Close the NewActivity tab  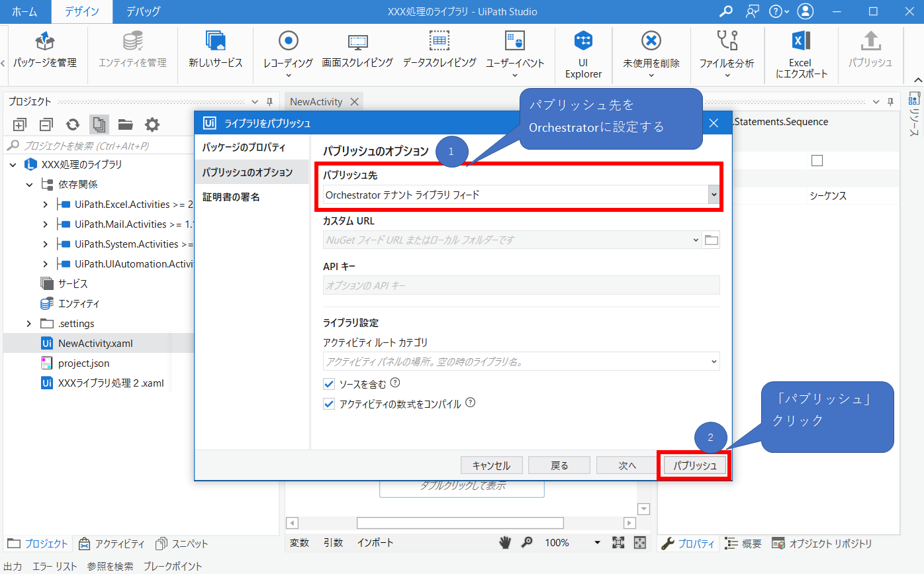coord(354,102)
